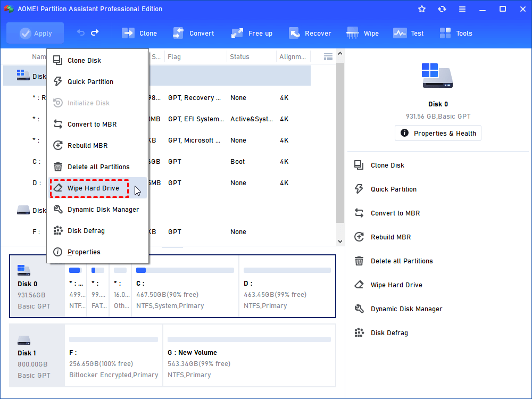This screenshot has width=532, height=399.
Task: Click the Apply button
Action: [x=35, y=33]
